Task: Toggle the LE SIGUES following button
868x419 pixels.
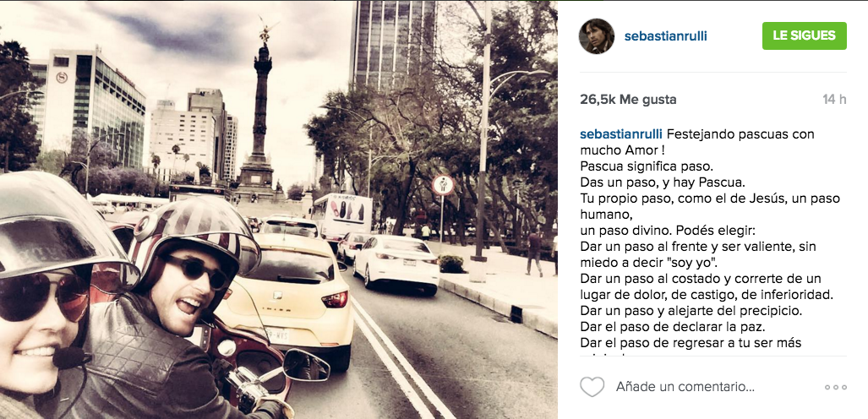Action: point(805,36)
